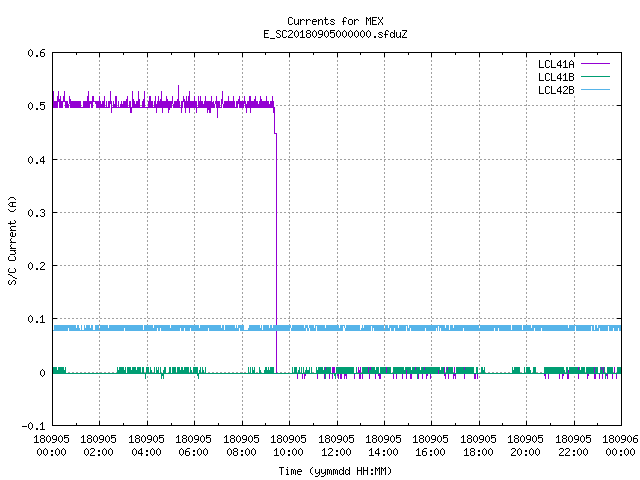This screenshot has width=640, height=480.
Task: Click the LCL42B legend label
Action: [x=556, y=90]
